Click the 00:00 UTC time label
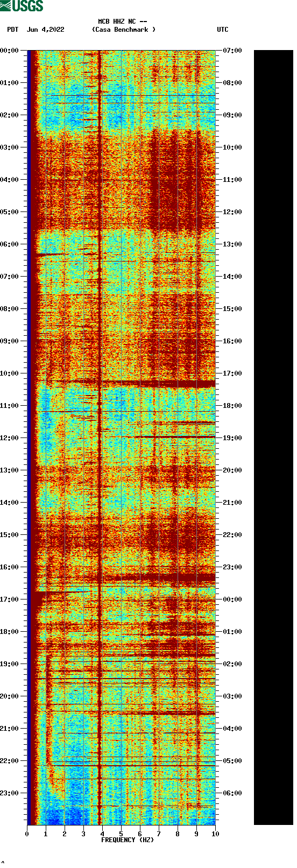297x868 pixels. coord(232,599)
